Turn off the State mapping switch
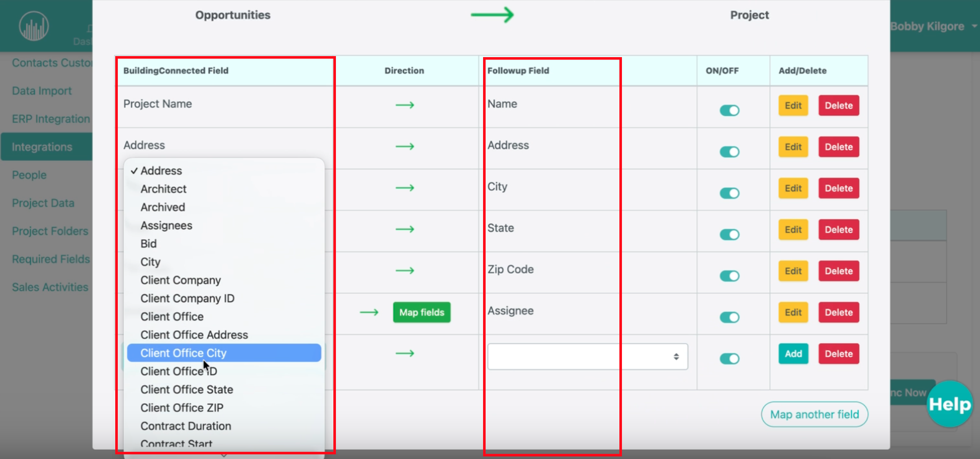The width and height of the screenshot is (980, 459). (729, 235)
